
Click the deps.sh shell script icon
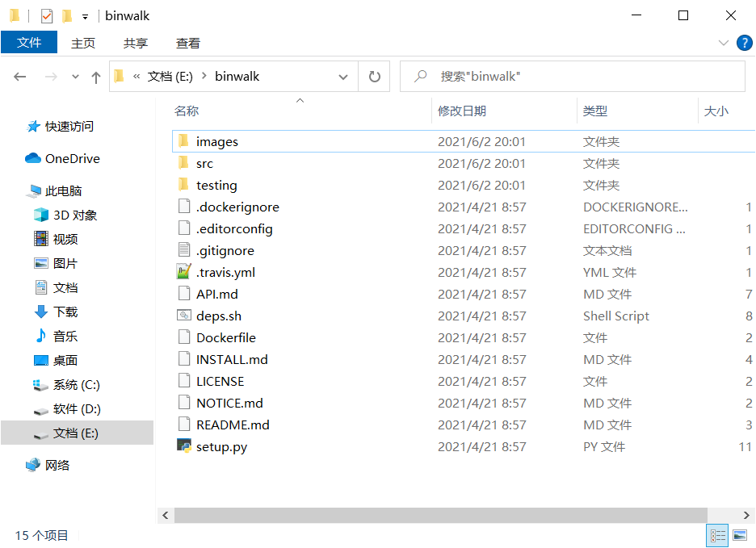click(184, 316)
